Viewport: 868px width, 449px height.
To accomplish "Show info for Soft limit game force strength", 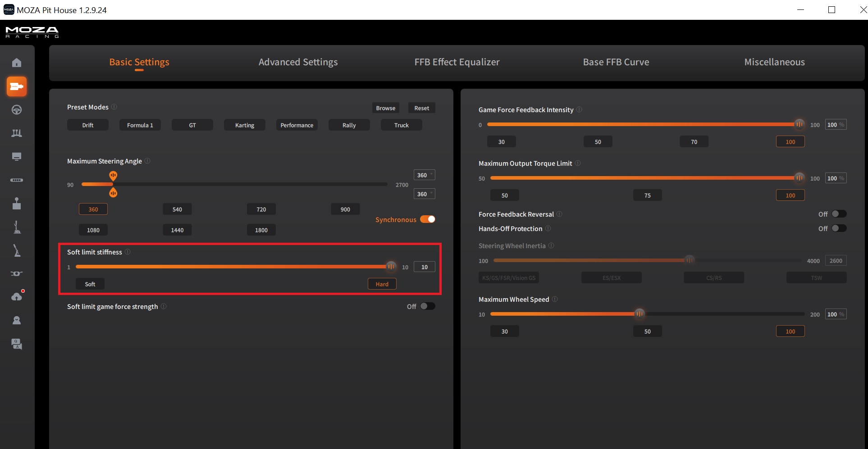I will click(x=164, y=306).
